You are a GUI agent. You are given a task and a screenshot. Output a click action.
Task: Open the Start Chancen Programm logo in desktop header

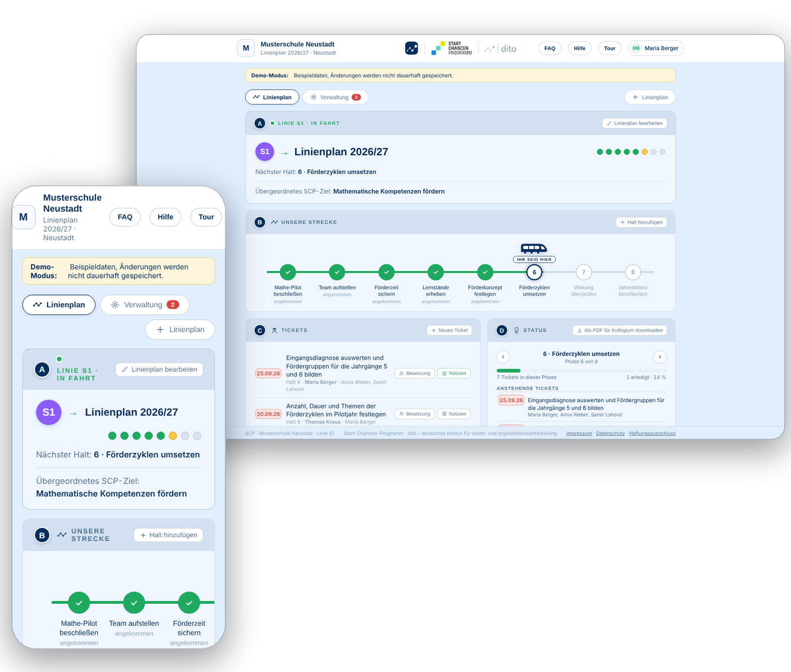tap(451, 48)
